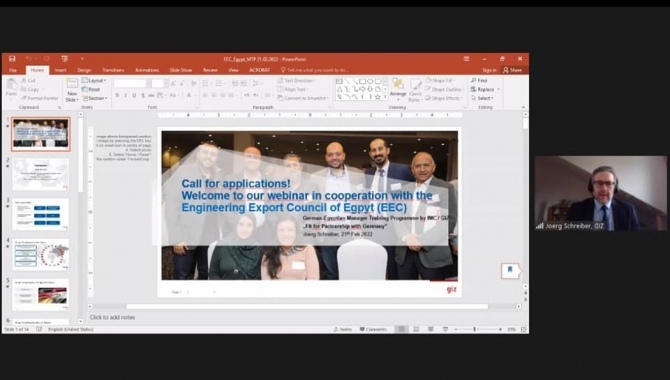Click Replace in Editing group
Screen dimensions: 670x380
(x=485, y=89)
